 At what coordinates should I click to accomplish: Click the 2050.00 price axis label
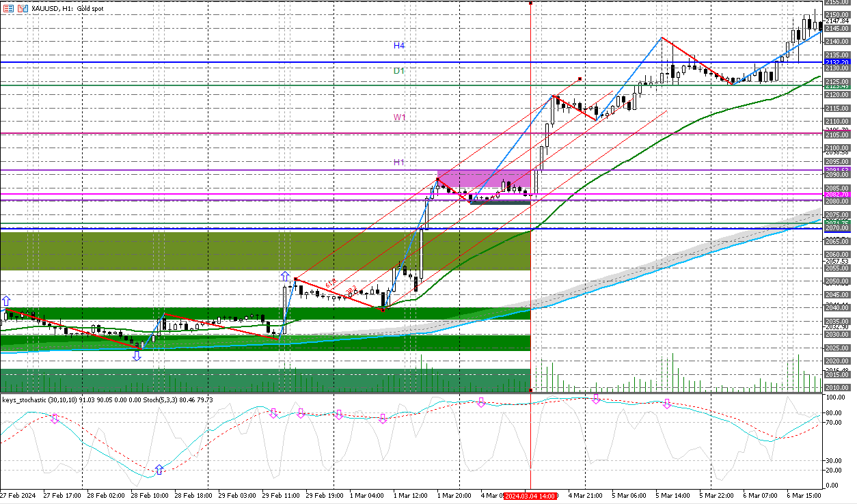[x=836, y=281]
